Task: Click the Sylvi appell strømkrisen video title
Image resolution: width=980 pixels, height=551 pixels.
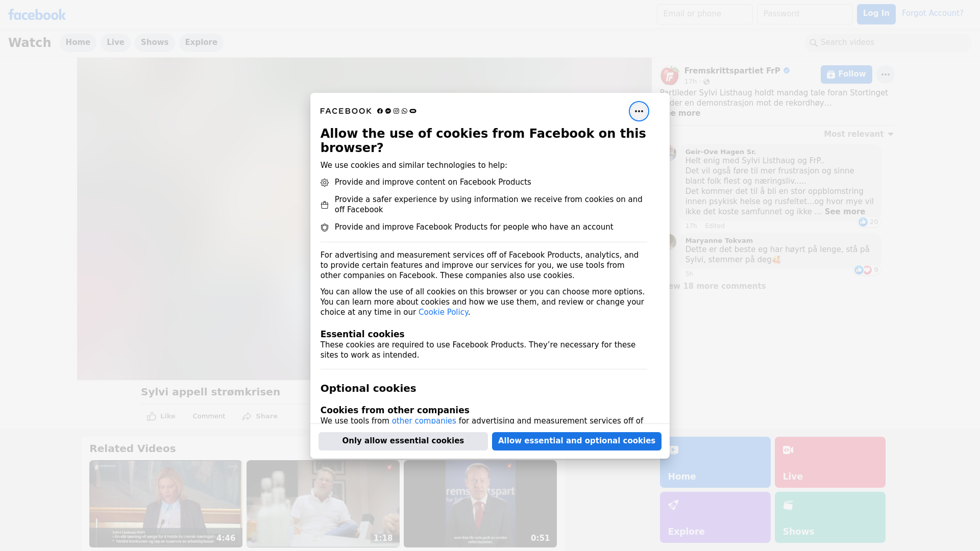Action: click(x=210, y=392)
